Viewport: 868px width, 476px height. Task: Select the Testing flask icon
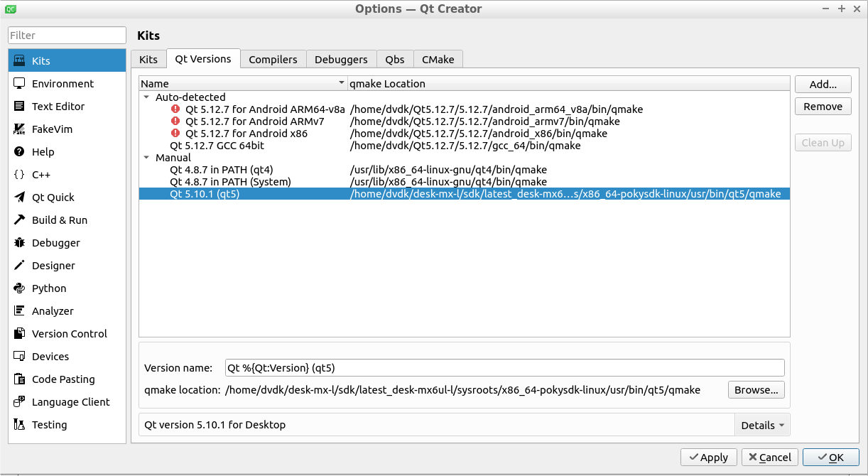click(x=19, y=425)
